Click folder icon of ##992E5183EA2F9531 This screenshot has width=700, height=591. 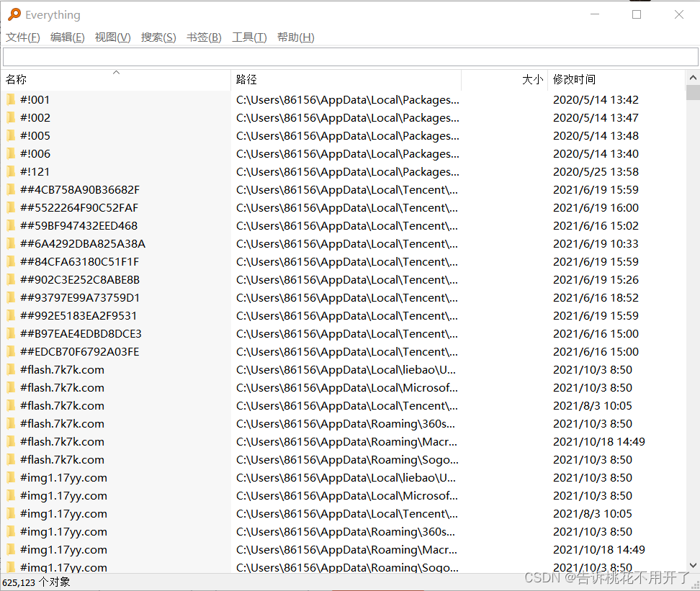click(11, 315)
